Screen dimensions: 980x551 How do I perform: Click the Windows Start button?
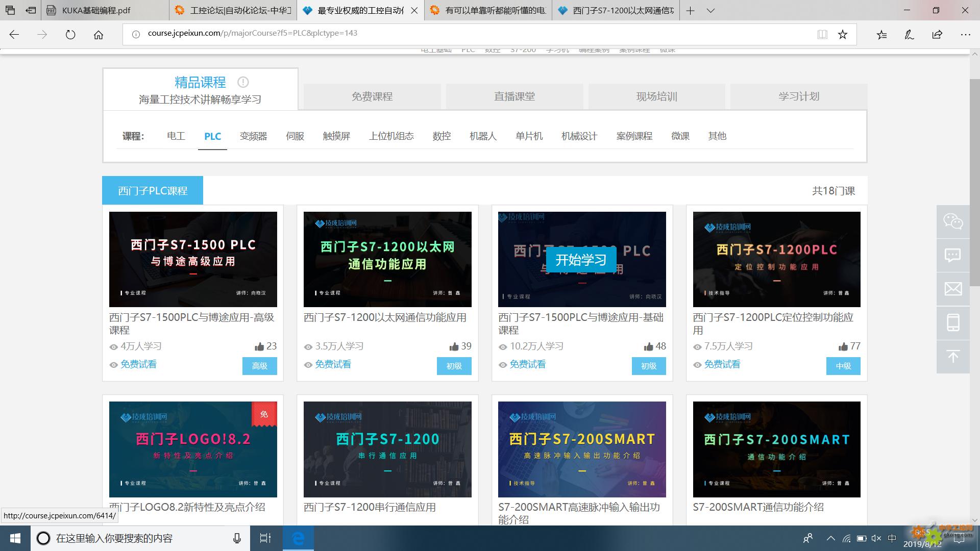[x=15, y=538]
